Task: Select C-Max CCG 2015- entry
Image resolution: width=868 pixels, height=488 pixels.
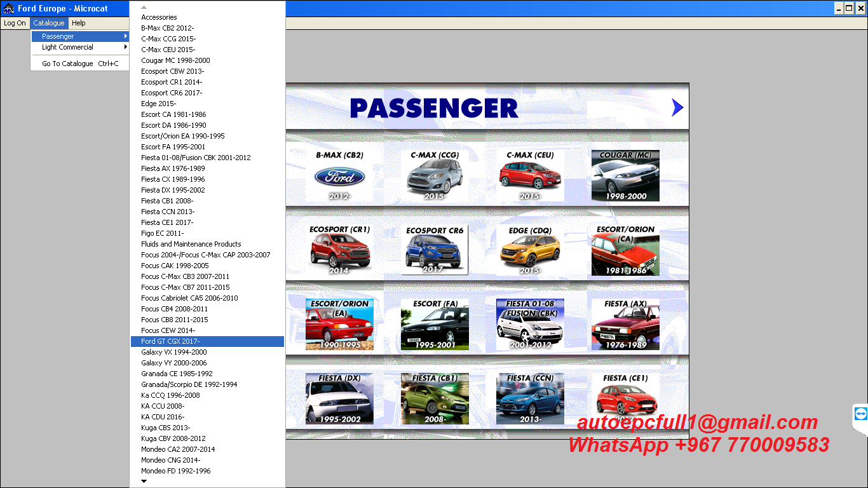Action: pyautogui.click(x=207, y=39)
